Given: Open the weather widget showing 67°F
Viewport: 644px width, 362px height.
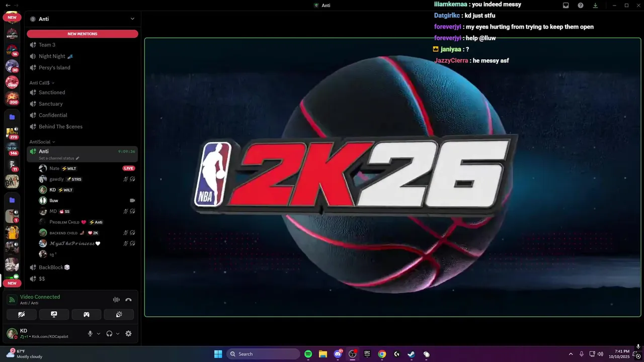Looking at the screenshot, I should (x=25, y=354).
